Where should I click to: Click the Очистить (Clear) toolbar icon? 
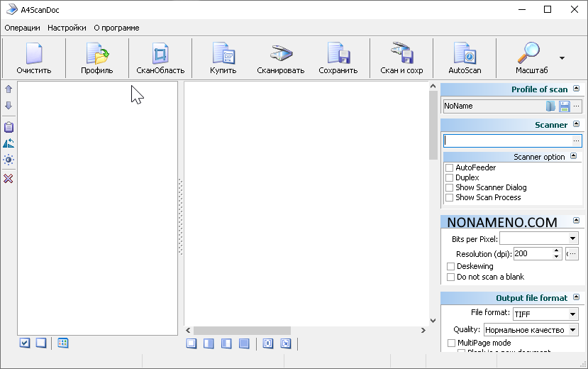pos(34,55)
